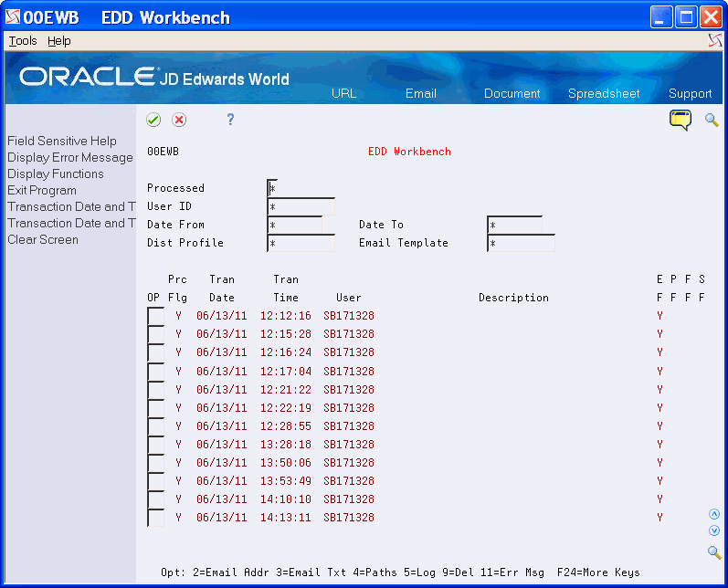Click OP field for row 12:22:19
This screenshot has width=728, height=588.
pos(155,407)
